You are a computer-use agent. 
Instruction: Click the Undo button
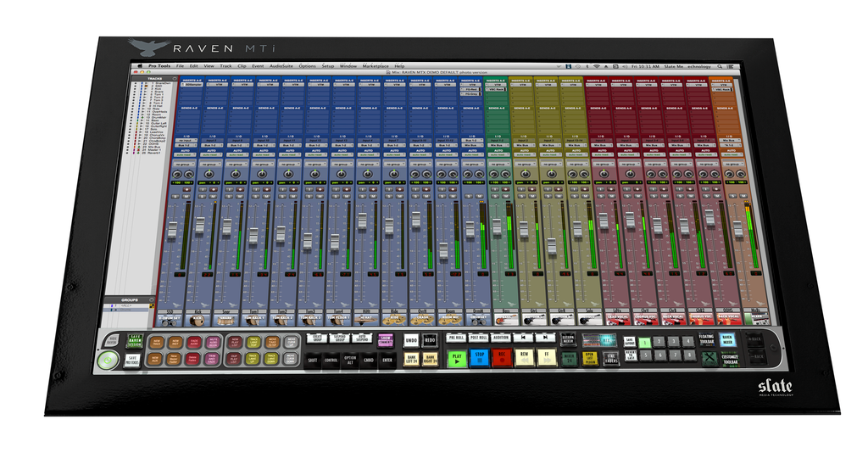(411, 340)
